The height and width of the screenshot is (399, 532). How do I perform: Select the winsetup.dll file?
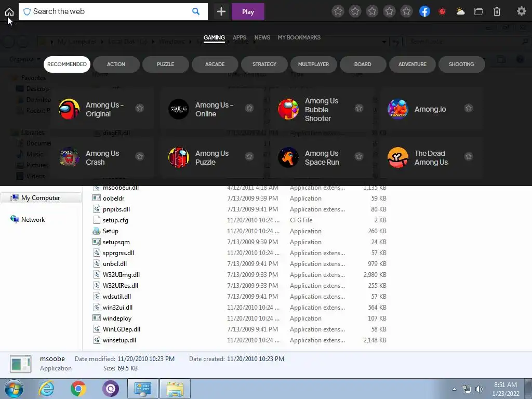pyautogui.click(x=119, y=340)
